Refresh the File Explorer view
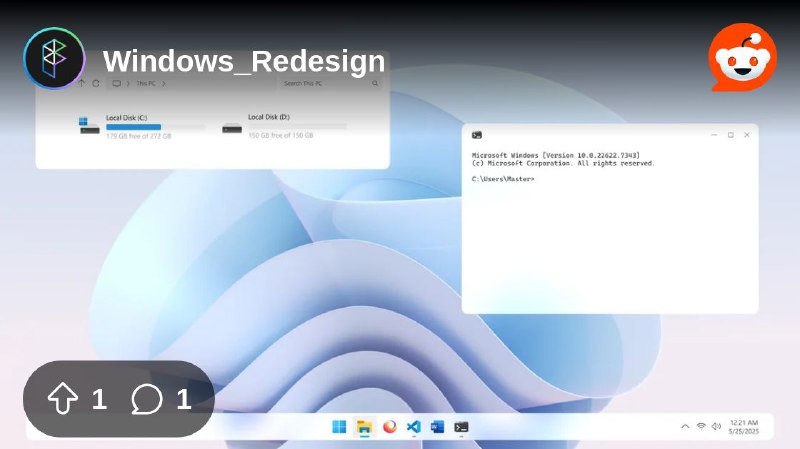Image resolution: width=800 pixels, height=449 pixels. point(95,83)
